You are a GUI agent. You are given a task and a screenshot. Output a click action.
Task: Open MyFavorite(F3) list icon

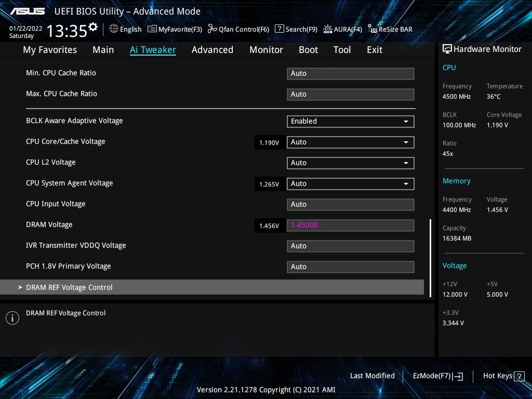(152, 29)
